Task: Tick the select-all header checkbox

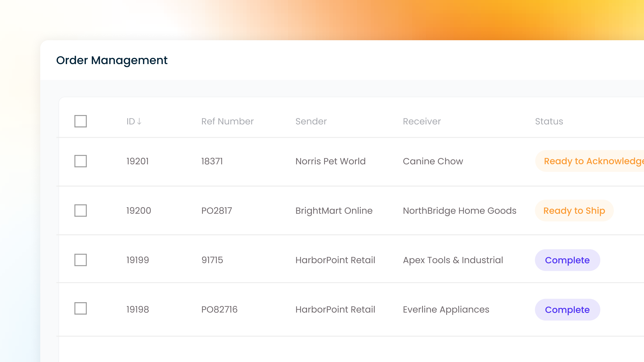Action: tap(80, 121)
